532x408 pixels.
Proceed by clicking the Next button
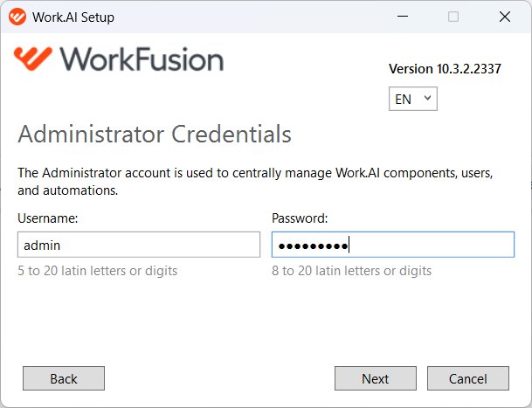[x=376, y=378]
